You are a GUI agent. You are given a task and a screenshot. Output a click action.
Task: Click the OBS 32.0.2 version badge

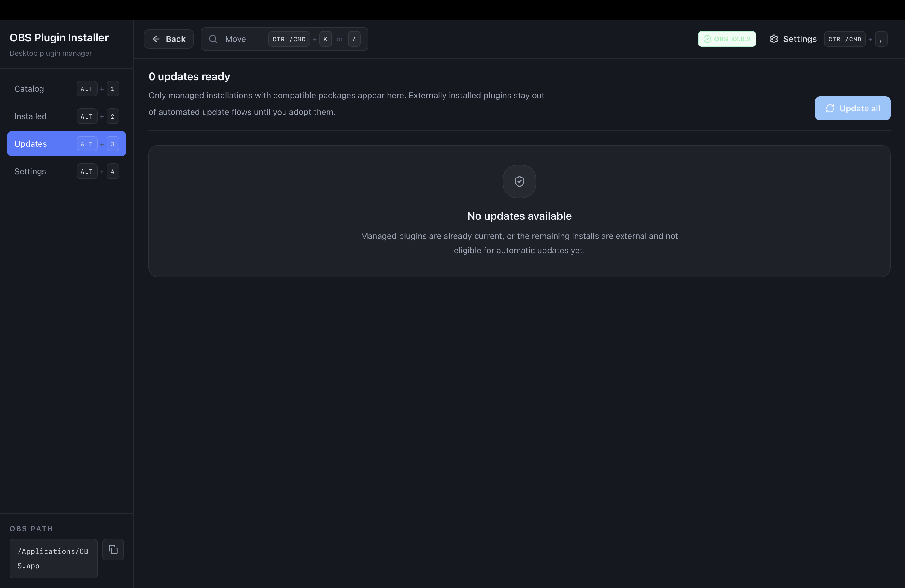(727, 39)
